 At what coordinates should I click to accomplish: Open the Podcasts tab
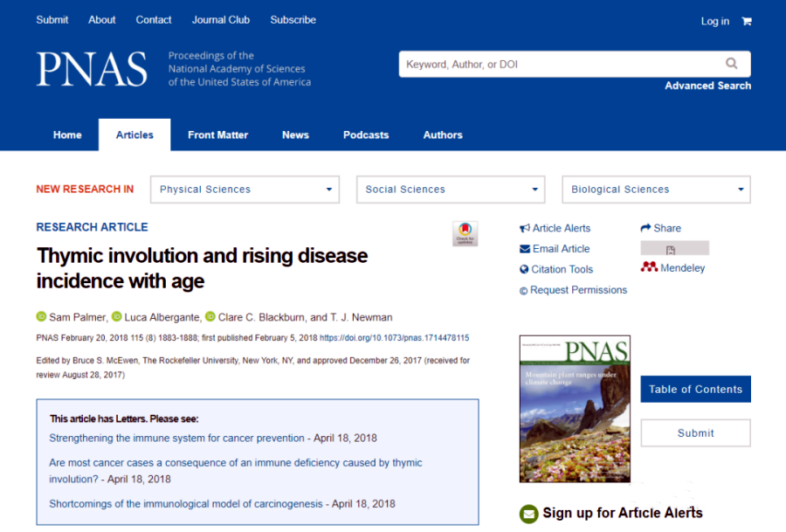[x=366, y=135]
